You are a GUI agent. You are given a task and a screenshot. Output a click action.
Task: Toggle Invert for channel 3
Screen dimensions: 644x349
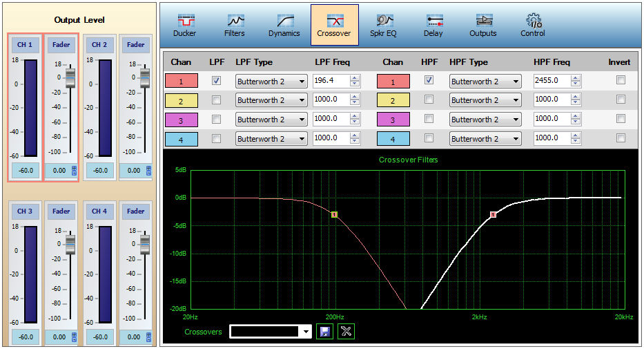pyautogui.click(x=621, y=118)
